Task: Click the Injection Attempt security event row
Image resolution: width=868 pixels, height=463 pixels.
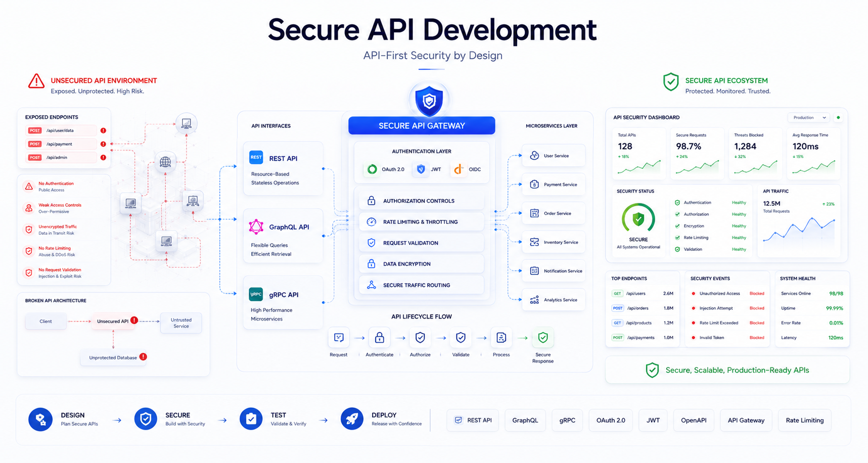Action: pos(727,308)
